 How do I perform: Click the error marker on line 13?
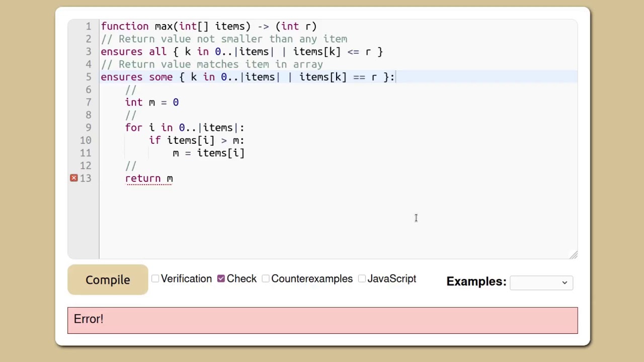74,178
